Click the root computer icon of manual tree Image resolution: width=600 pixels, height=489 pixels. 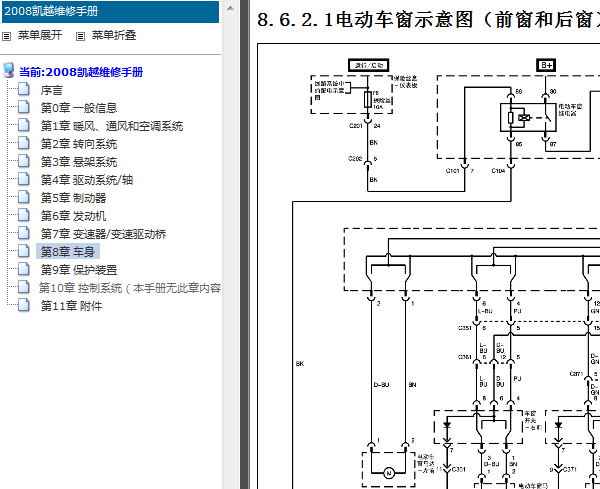(9, 71)
